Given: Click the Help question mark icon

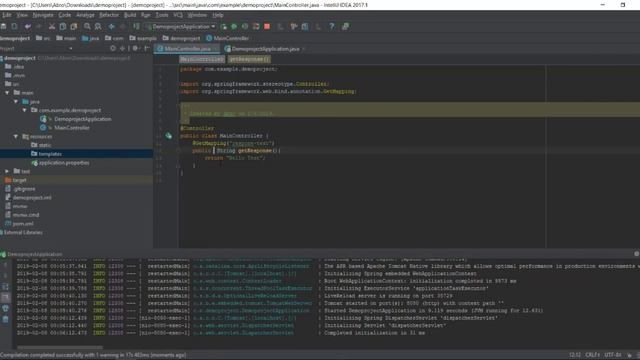Looking at the screenshot, I should tap(332, 27).
